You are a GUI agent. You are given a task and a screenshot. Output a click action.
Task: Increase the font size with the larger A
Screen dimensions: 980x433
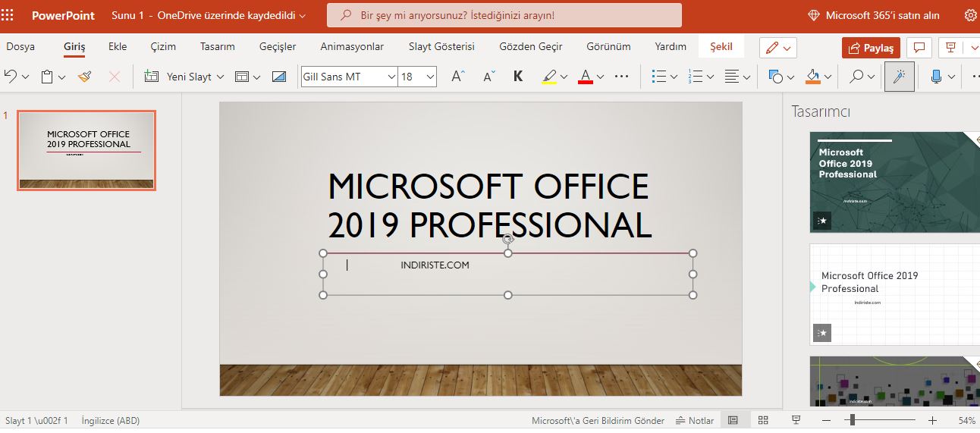click(x=458, y=77)
